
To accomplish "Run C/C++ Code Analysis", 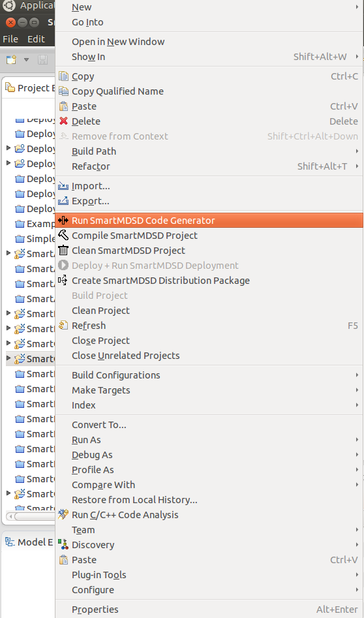I will coord(209,515).
